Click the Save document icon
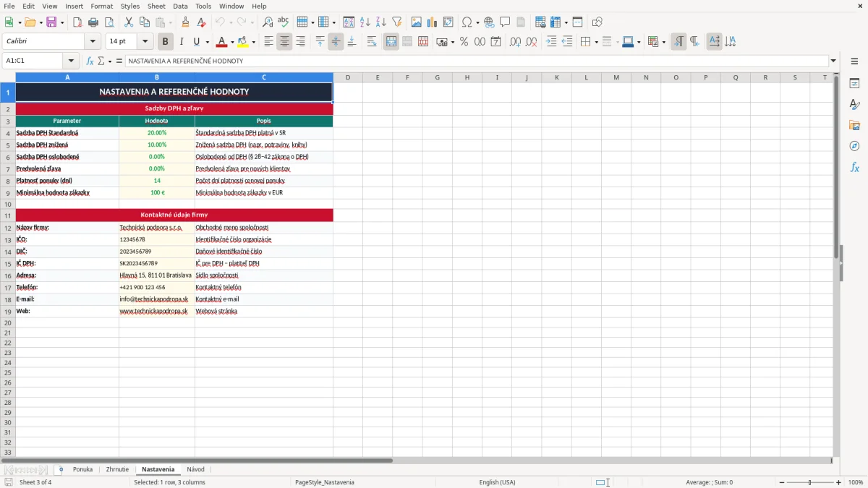 (x=51, y=22)
